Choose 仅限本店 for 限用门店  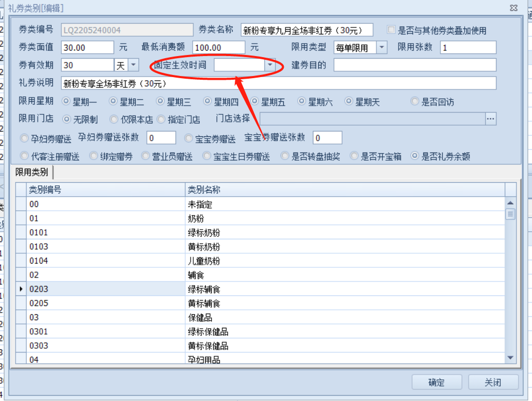(x=114, y=119)
